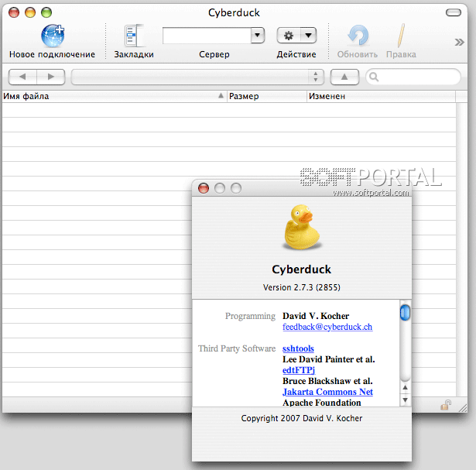The width and height of the screenshot is (476, 470).
Task: Click the toolbar toggle pill in the Cyberduck window
Action: pos(454,12)
